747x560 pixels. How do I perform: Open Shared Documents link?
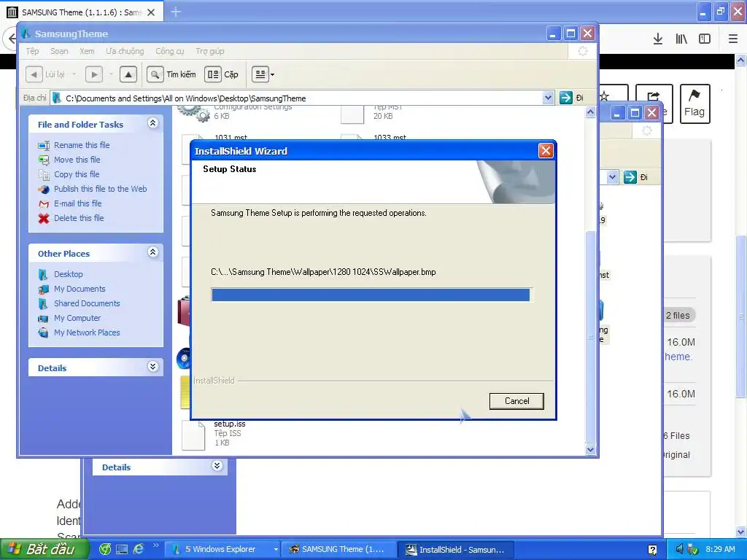tap(87, 303)
